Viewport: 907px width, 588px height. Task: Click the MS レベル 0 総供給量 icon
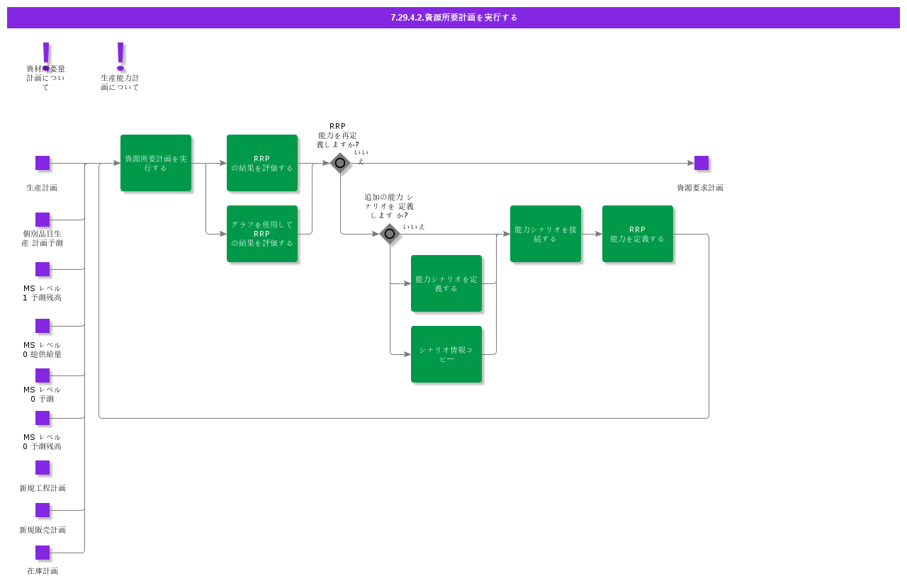(43, 326)
